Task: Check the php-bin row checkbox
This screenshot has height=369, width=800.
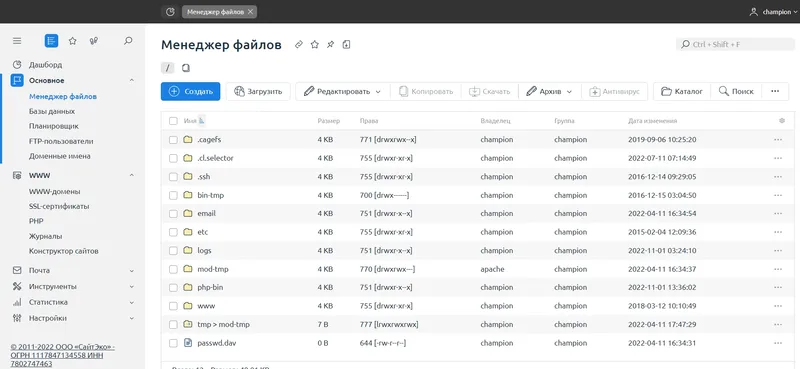Action: (x=173, y=287)
